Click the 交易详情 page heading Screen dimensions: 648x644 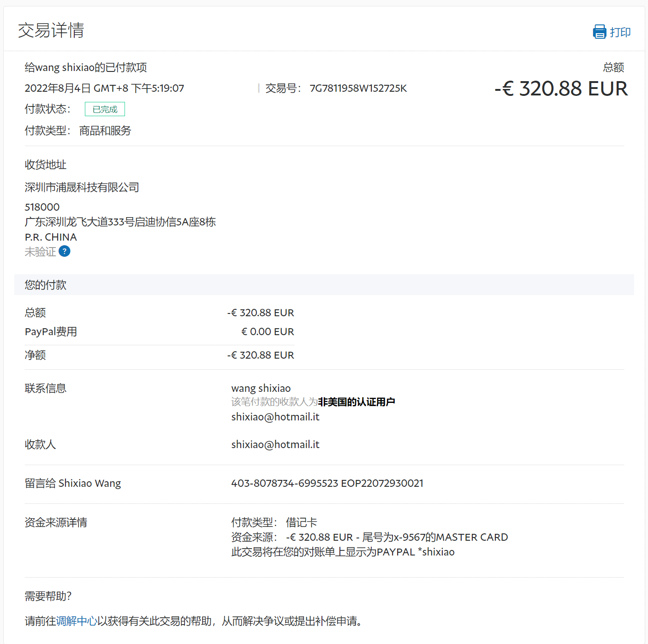(51, 30)
